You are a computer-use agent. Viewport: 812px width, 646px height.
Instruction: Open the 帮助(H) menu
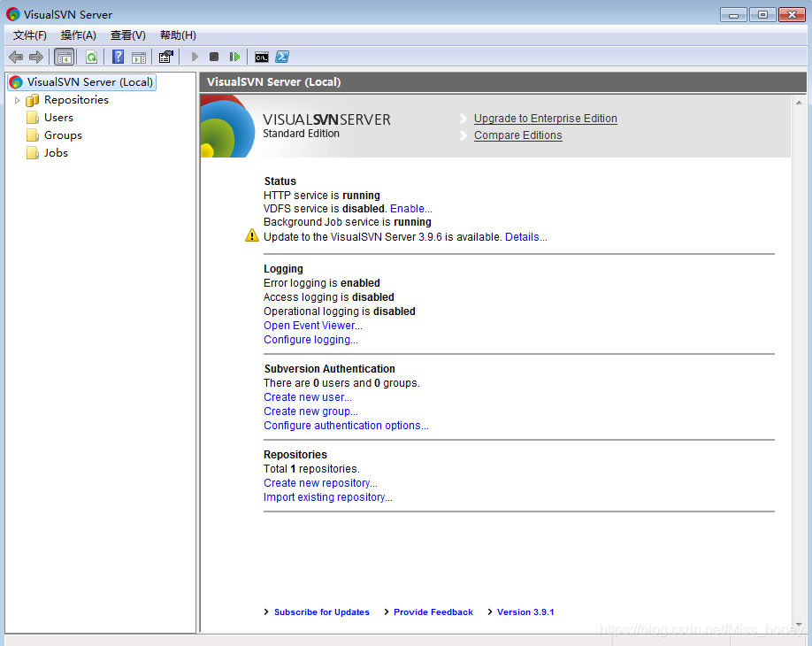(178, 35)
